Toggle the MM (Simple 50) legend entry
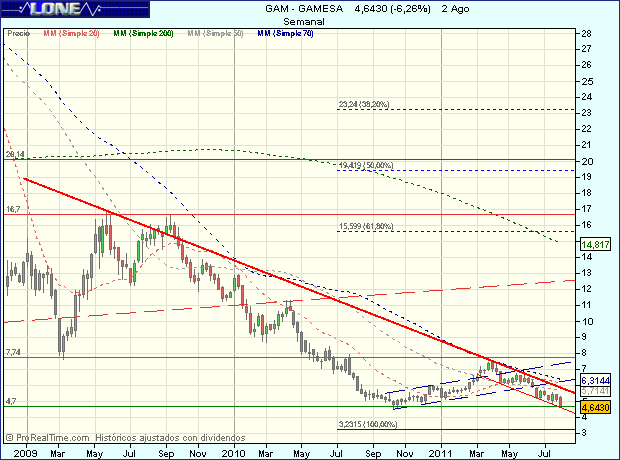 (x=213, y=33)
